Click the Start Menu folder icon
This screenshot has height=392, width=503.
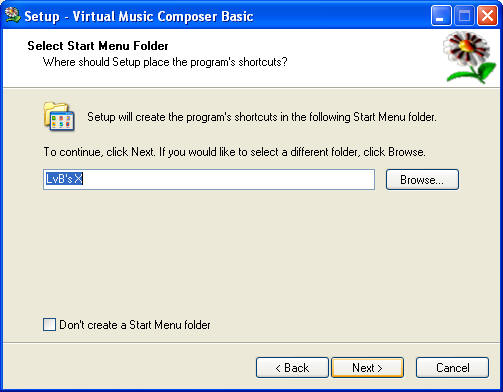pyautogui.click(x=59, y=117)
